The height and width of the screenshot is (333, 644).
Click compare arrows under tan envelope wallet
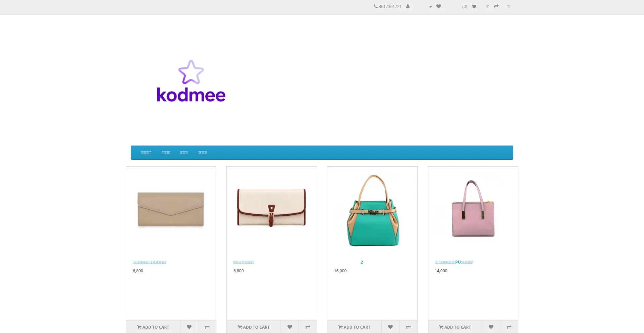(x=207, y=327)
